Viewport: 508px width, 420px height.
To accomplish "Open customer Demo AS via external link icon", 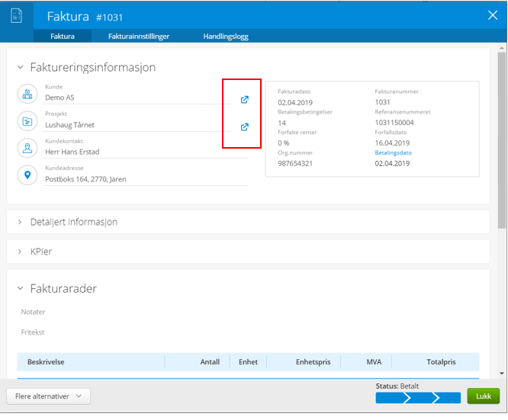I will coord(245,99).
